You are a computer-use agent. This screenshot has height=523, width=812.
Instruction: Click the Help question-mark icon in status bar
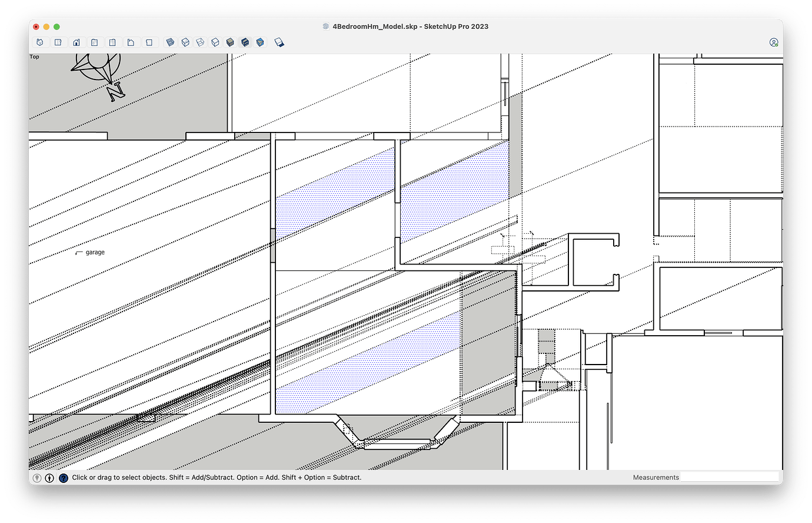point(63,477)
